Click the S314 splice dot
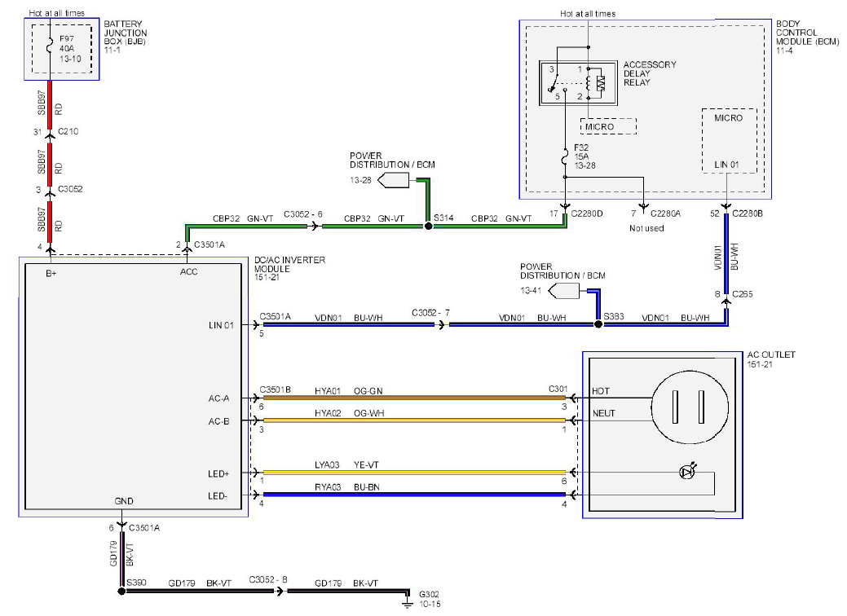The width and height of the screenshot is (847, 616). (428, 227)
